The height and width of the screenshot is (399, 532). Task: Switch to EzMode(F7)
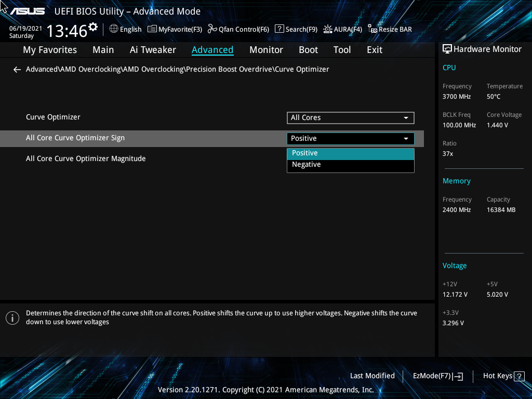pyautogui.click(x=432, y=376)
